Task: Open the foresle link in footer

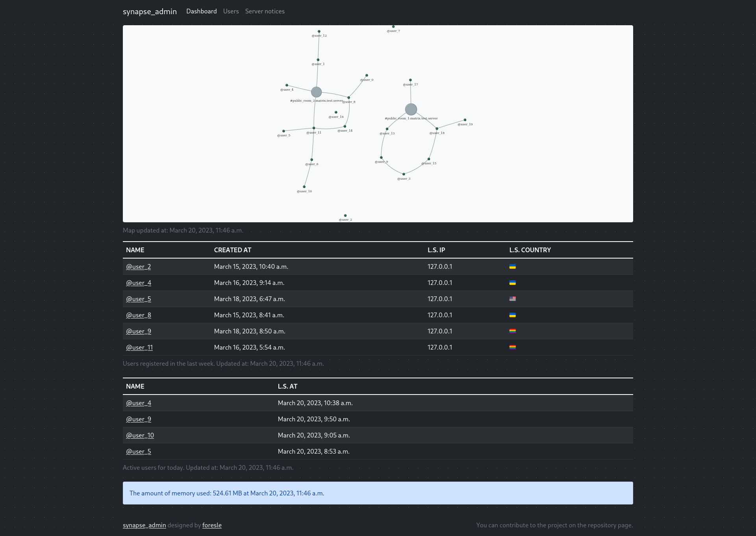Action: 212,525
